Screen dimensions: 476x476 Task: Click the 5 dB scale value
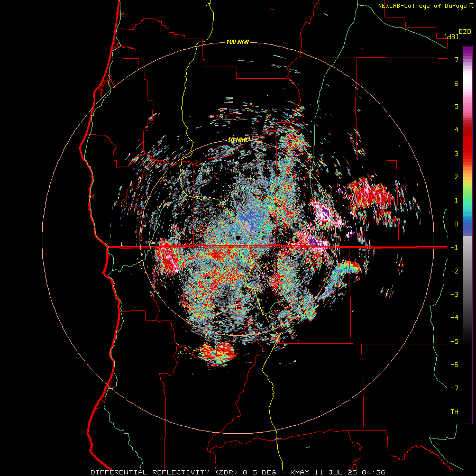coord(456,106)
